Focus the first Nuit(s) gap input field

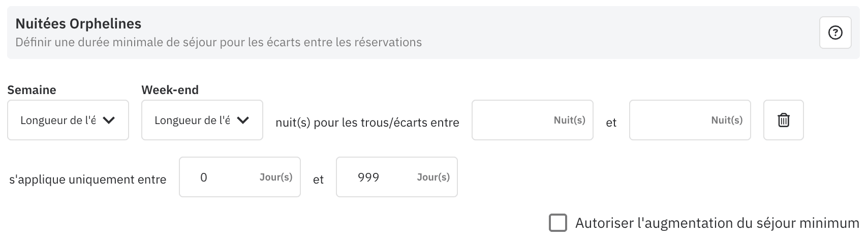coord(513,121)
